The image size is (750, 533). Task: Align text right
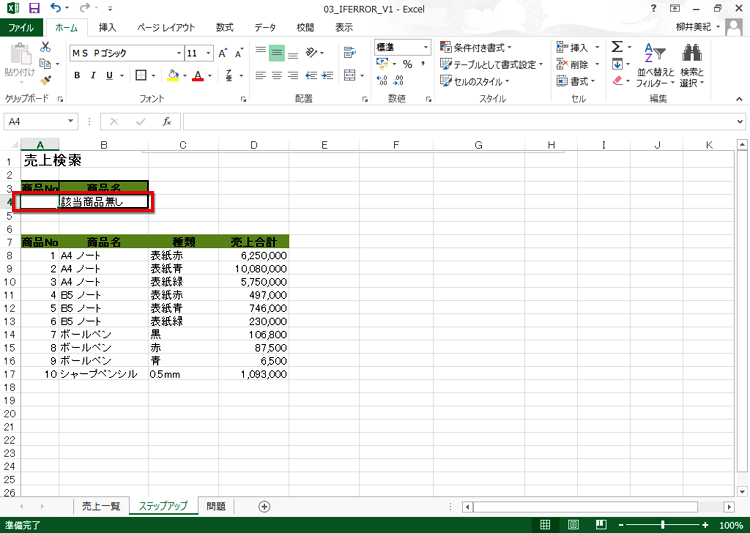pos(293,76)
